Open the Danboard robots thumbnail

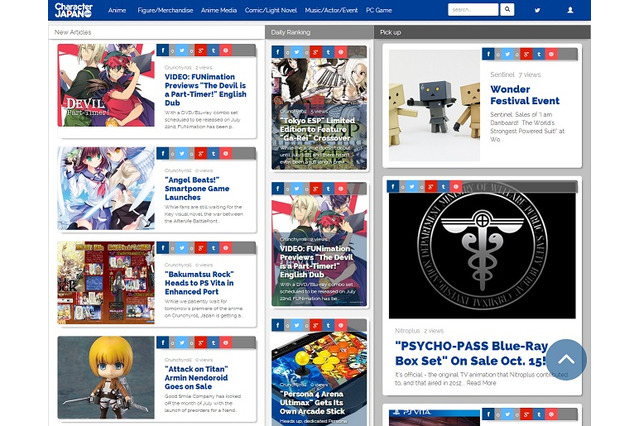[434, 105]
